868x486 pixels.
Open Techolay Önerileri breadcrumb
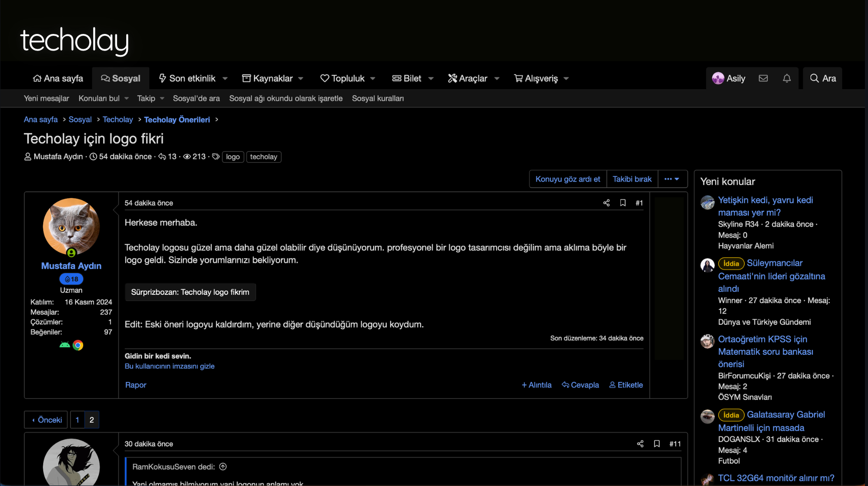[x=177, y=120]
